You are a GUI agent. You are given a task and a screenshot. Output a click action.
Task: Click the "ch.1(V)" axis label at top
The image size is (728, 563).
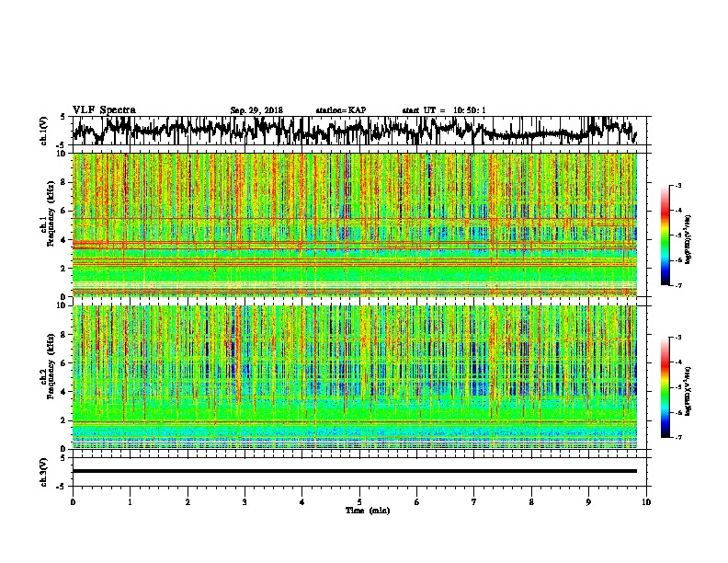(43, 131)
